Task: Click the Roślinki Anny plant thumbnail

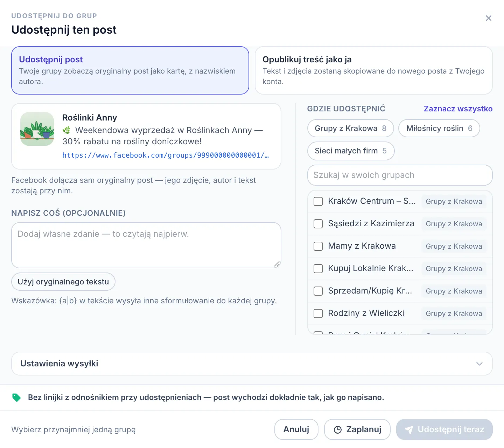Action: (x=37, y=129)
